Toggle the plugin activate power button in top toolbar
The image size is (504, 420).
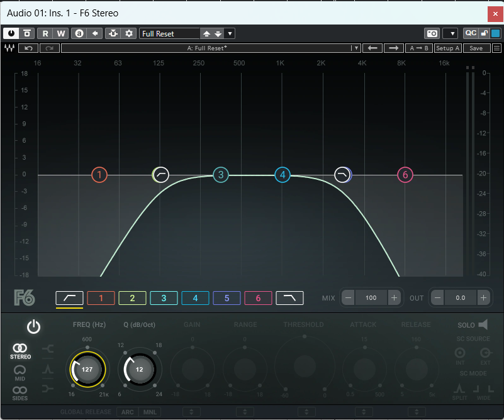11,33
